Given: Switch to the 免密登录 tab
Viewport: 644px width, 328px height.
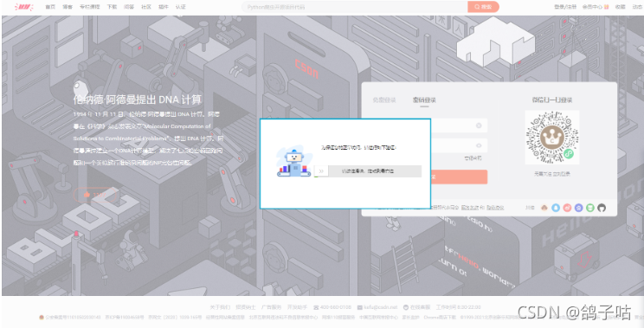Looking at the screenshot, I should 384,100.
